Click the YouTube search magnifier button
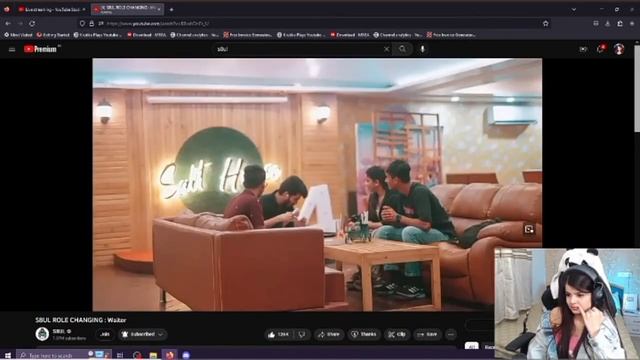This screenshot has width=640, height=360. pos(402,49)
